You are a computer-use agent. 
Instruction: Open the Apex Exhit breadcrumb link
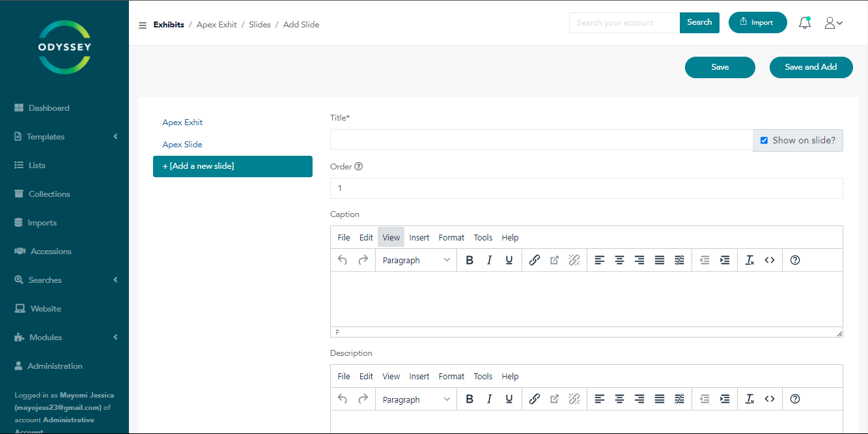(x=217, y=25)
